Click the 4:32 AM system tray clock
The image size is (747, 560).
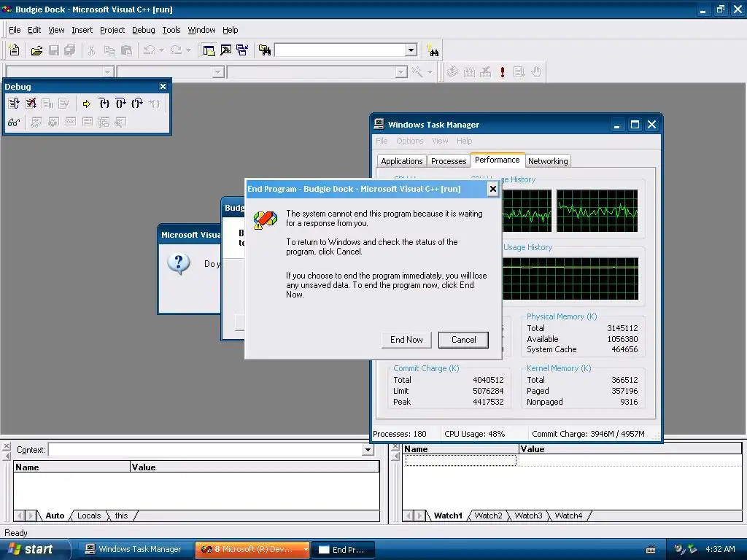720,549
